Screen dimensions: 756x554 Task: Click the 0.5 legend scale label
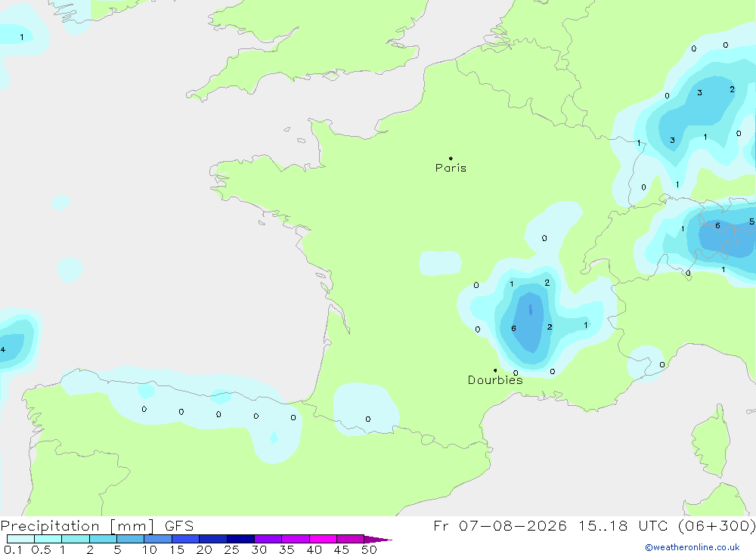[x=41, y=549]
